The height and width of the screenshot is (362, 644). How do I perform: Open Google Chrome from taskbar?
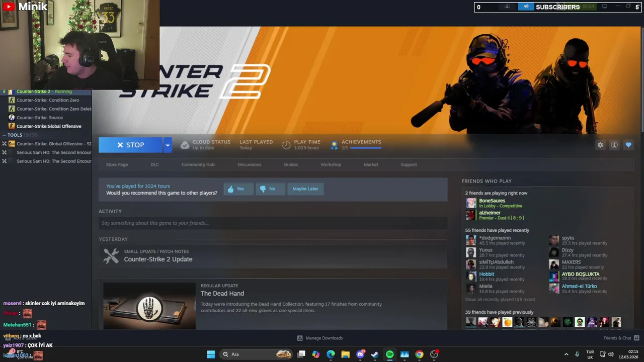[x=419, y=354]
